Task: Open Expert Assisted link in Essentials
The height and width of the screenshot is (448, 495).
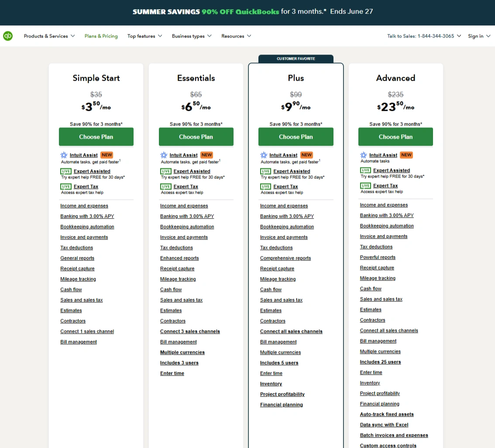Action: tap(192, 171)
